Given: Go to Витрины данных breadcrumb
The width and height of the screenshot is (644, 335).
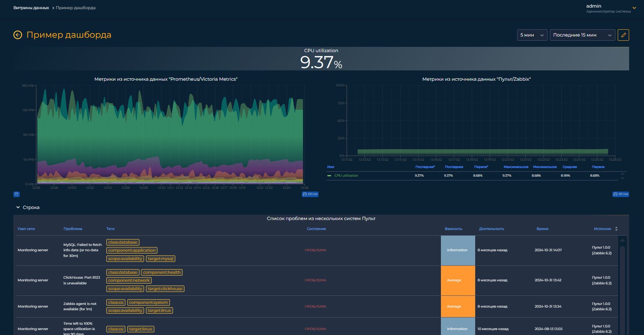Looking at the screenshot, I should 31,8.
